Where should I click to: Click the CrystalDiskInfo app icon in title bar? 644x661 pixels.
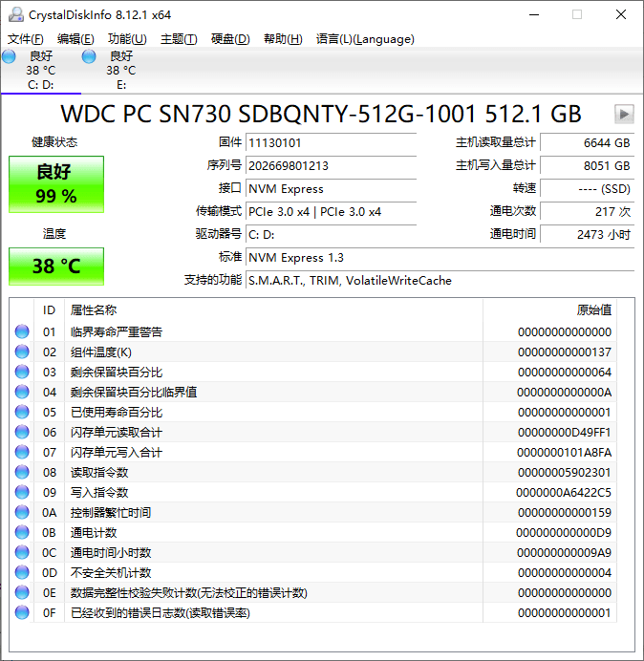pos(15,14)
